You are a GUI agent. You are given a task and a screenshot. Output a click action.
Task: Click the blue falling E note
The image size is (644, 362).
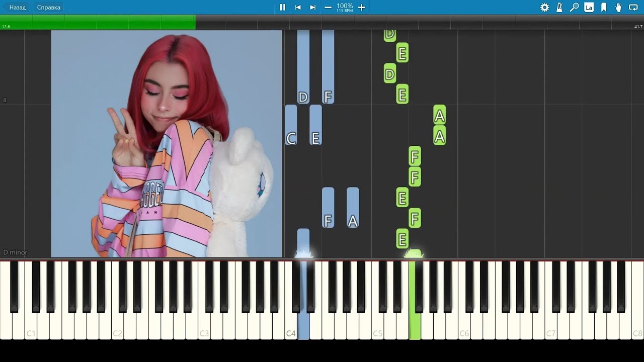(x=315, y=125)
